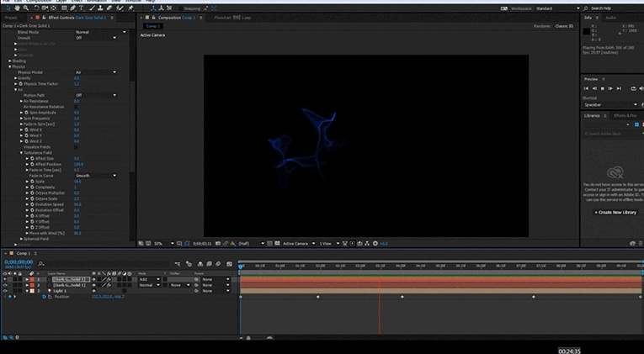Select the Hand tool
The height and width of the screenshot is (354, 644).
(x=17, y=8)
